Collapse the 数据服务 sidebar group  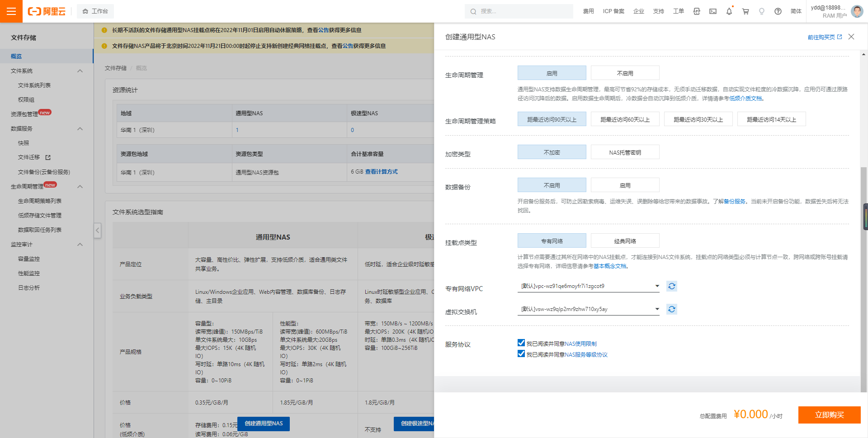pos(80,129)
